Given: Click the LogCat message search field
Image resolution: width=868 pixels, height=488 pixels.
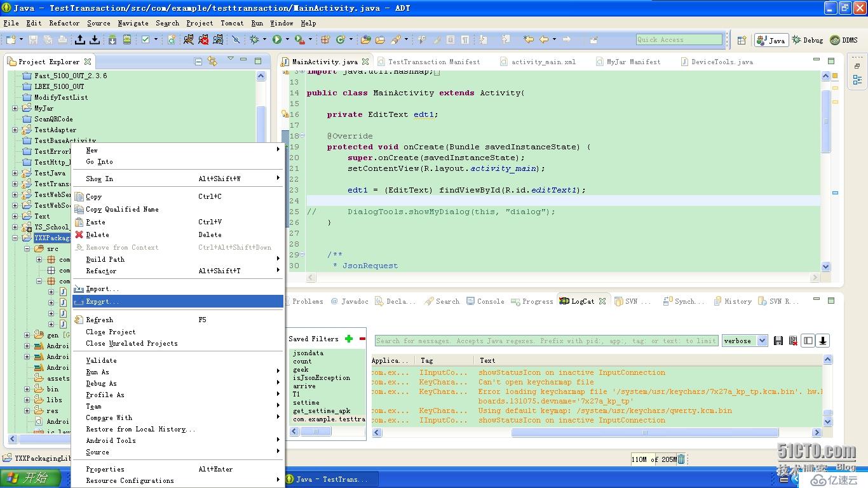Looking at the screenshot, I should 546,341.
